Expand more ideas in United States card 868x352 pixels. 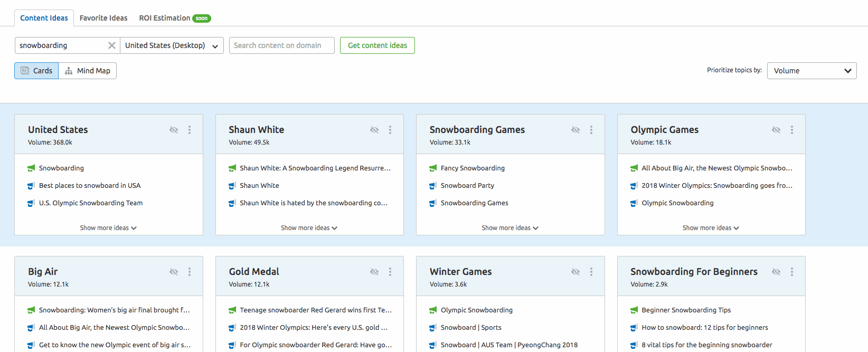point(108,228)
